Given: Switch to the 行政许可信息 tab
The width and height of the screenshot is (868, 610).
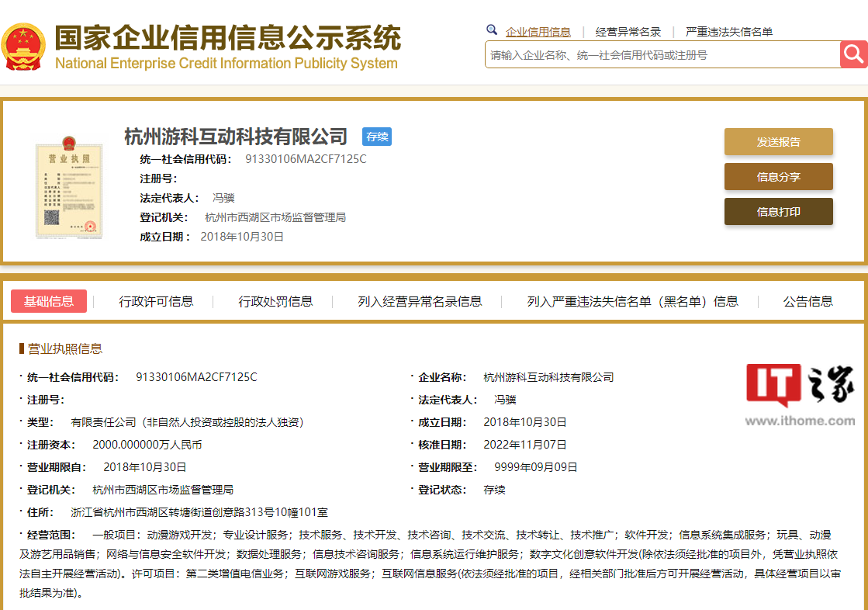Looking at the screenshot, I should click(x=157, y=301).
